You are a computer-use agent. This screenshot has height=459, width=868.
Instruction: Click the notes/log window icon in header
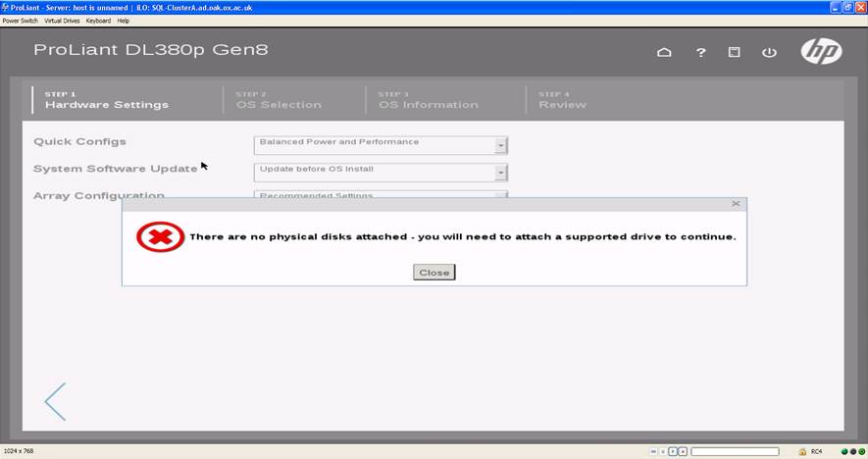point(734,52)
